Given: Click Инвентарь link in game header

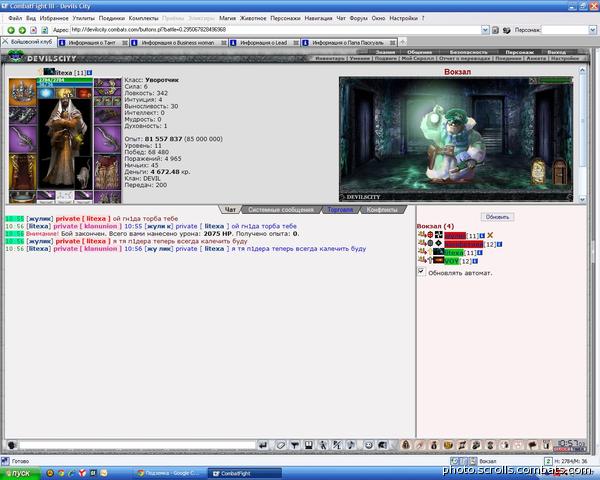Looking at the screenshot, I should (330, 59).
